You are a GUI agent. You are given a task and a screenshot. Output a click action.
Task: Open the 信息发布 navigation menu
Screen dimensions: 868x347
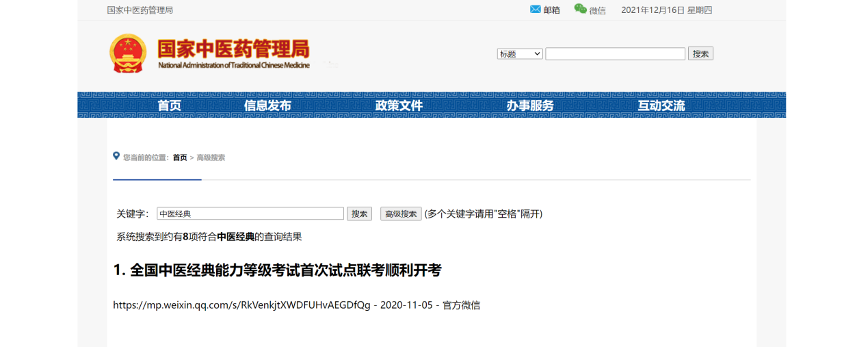pos(267,105)
